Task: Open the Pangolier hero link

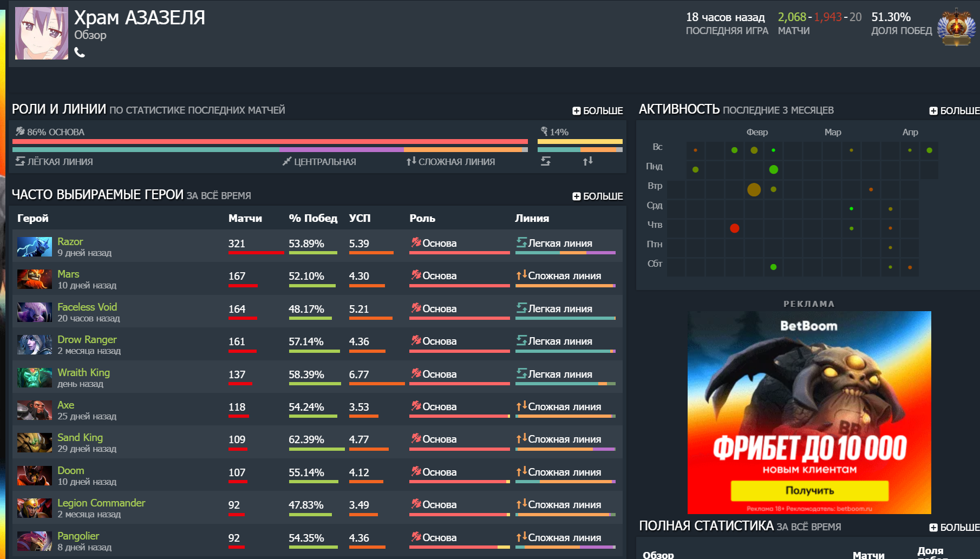Action: point(79,536)
